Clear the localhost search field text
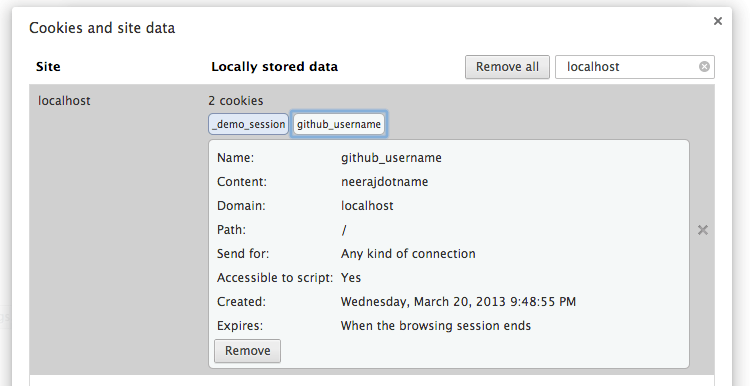The image size is (750, 386). tap(704, 66)
